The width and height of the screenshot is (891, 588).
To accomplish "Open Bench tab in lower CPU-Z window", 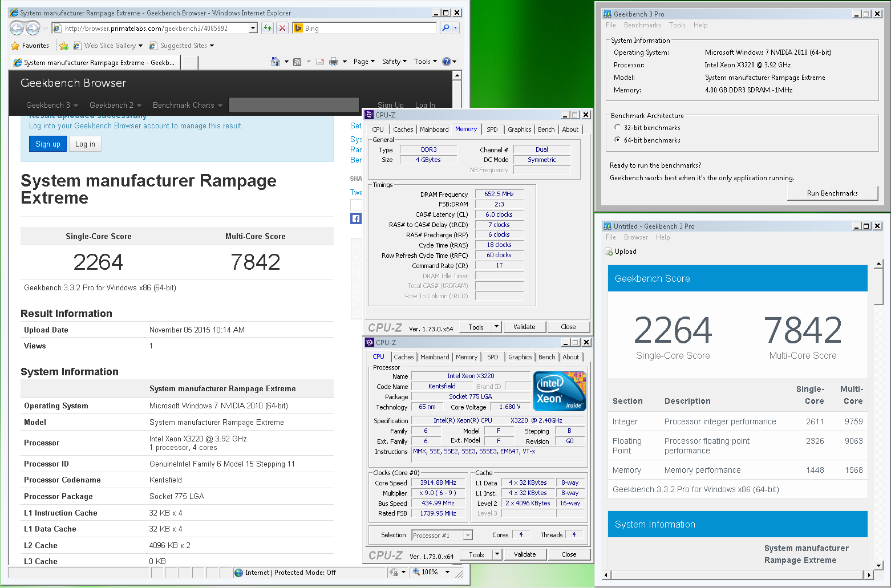I will (546, 357).
